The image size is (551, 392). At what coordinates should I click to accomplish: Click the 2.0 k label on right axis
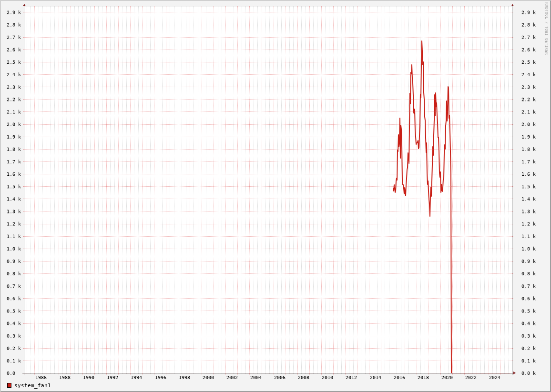528,124
